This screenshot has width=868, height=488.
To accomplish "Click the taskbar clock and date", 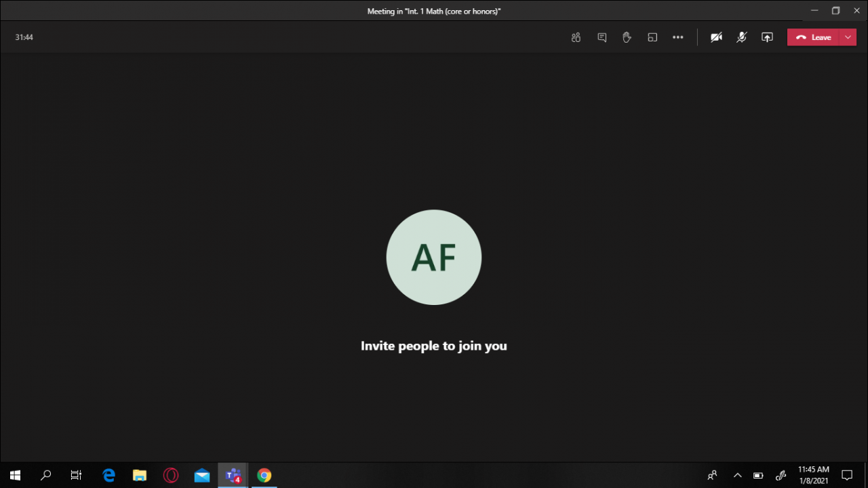I will point(813,475).
